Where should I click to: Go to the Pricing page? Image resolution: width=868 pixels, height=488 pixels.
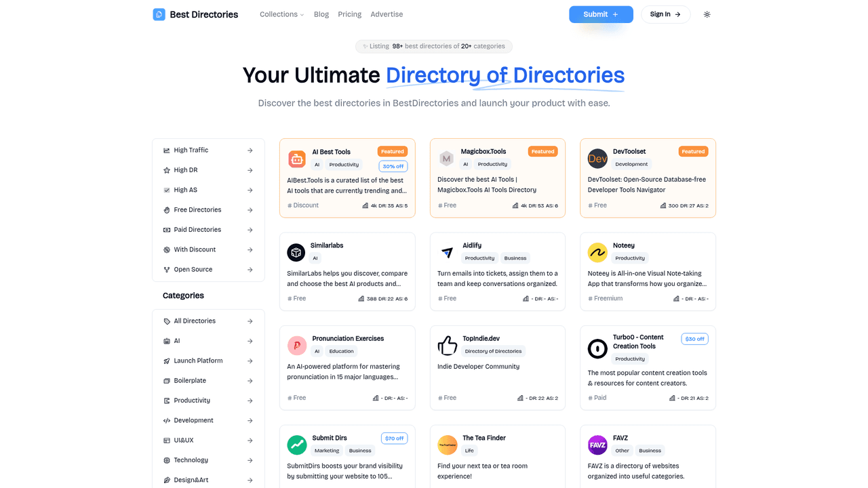pyautogui.click(x=350, y=14)
